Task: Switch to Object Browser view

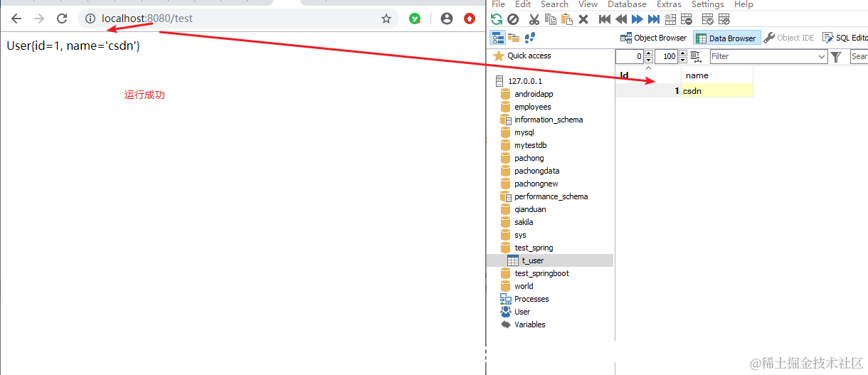Action: (x=654, y=38)
